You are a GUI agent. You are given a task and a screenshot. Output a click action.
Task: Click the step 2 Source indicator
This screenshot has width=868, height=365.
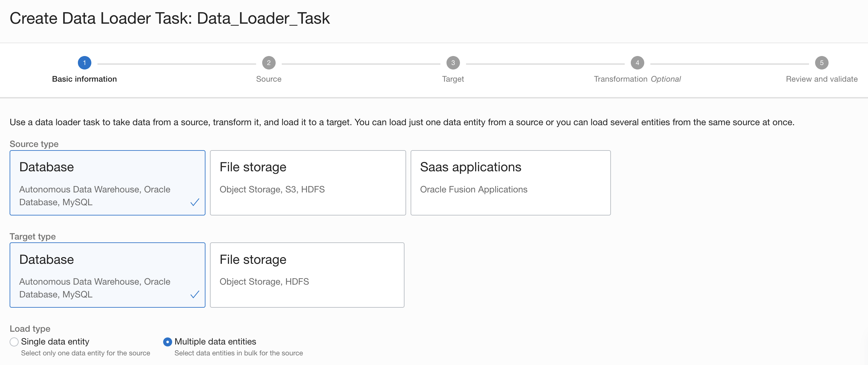click(269, 63)
